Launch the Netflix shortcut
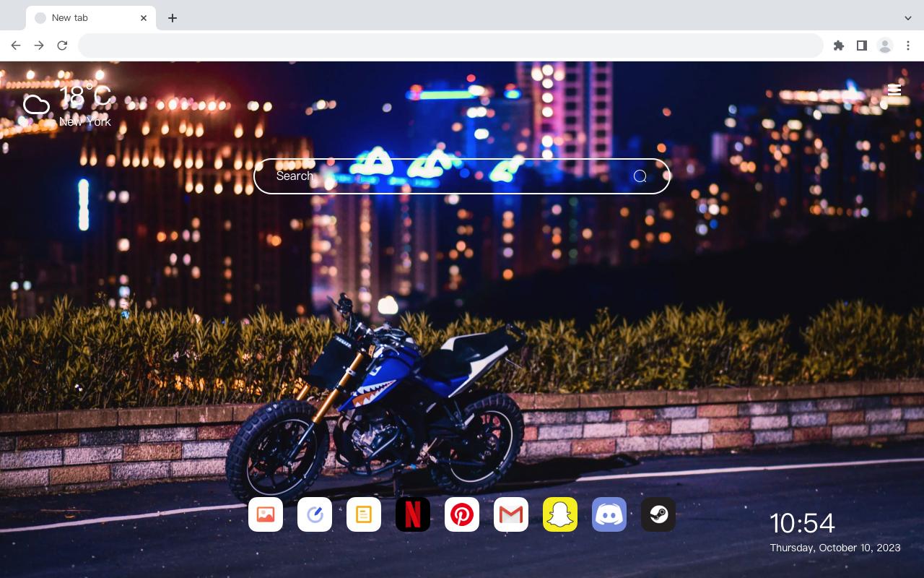The image size is (924, 578). pos(413,514)
